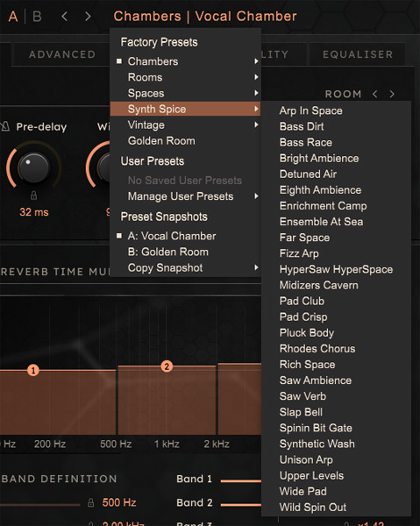Viewport: 420px width, 526px height.
Task: Expand the Spaces preset submenu
Action: [186, 93]
